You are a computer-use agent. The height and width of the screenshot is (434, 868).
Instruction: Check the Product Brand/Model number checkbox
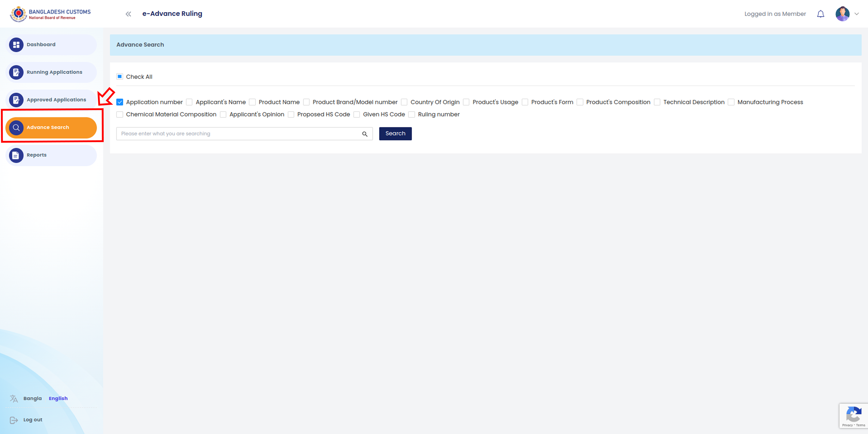(306, 102)
